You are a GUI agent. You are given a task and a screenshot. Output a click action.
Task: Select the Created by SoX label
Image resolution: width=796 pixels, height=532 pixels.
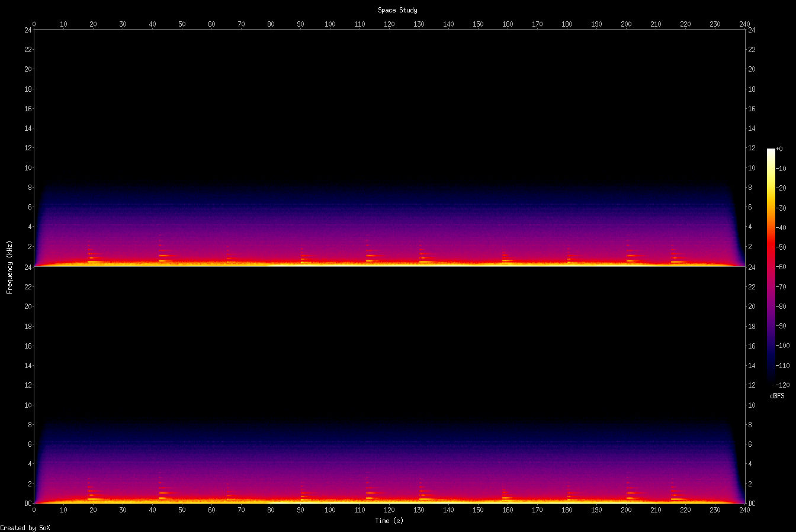click(25, 527)
